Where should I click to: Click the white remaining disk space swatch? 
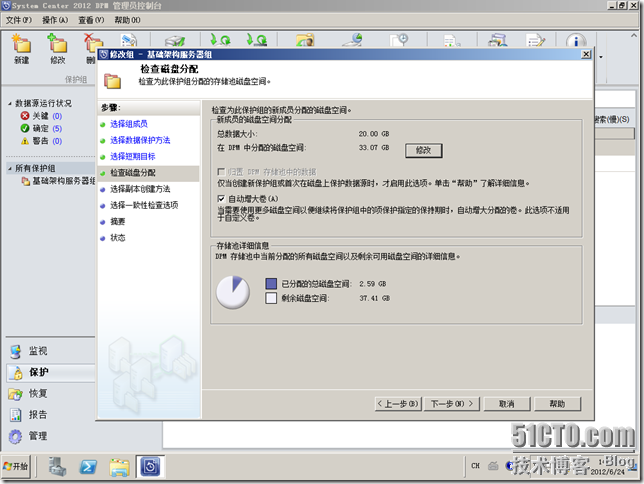click(271, 298)
